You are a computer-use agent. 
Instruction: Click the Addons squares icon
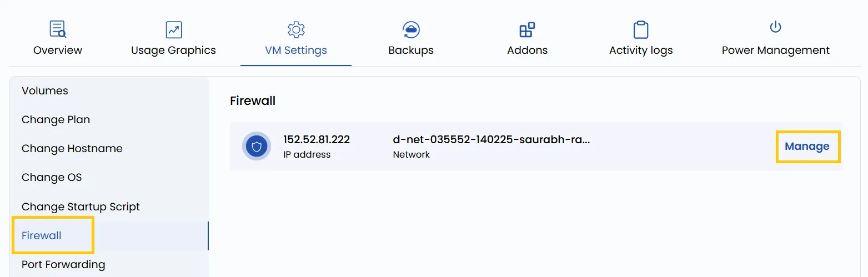(x=527, y=29)
